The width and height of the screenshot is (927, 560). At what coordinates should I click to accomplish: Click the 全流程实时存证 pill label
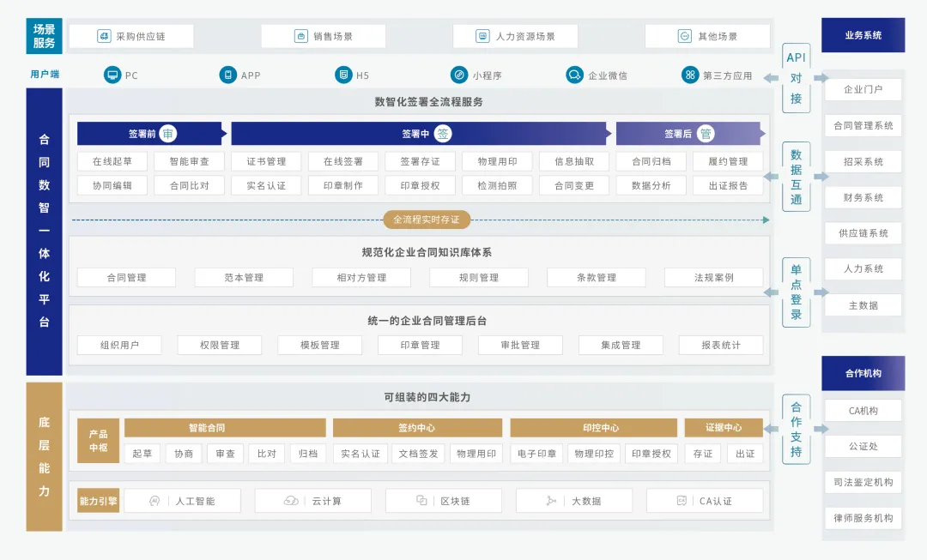(427, 220)
